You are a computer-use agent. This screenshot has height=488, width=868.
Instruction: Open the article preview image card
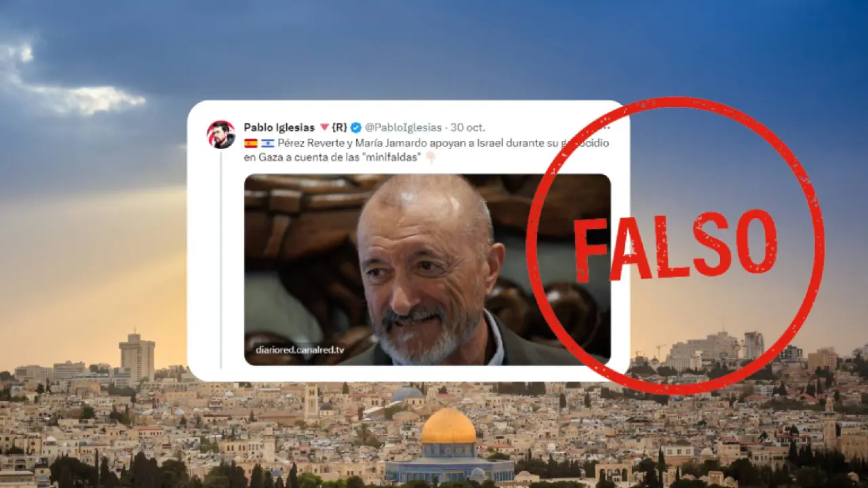pos(427,270)
